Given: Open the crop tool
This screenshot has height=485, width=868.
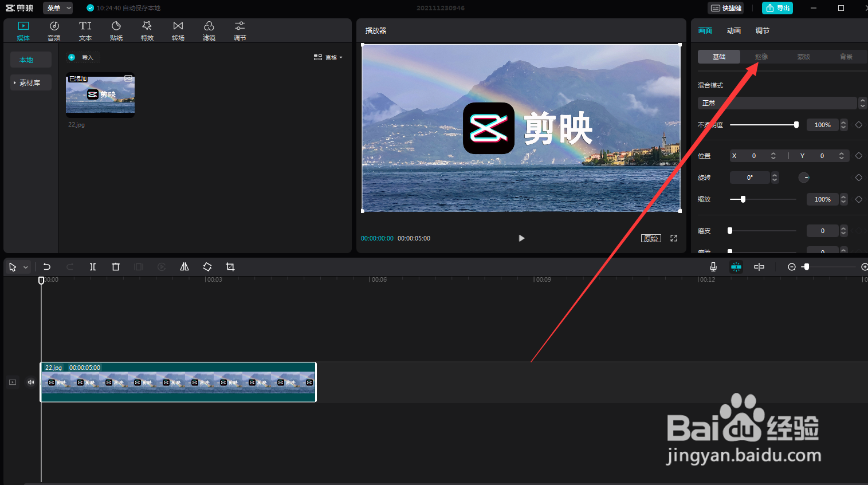Looking at the screenshot, I should (230, 267).
